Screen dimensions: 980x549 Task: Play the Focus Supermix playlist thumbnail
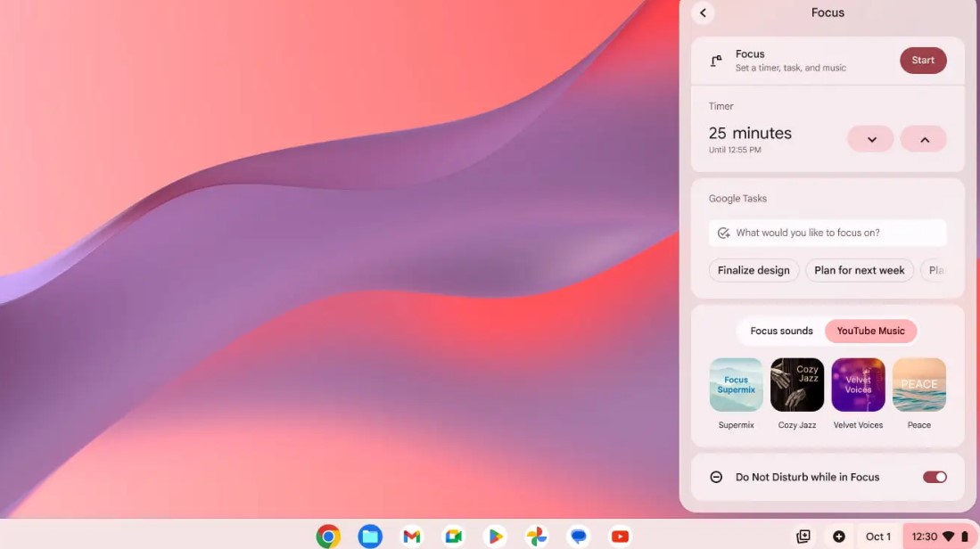tap(737, 385)
